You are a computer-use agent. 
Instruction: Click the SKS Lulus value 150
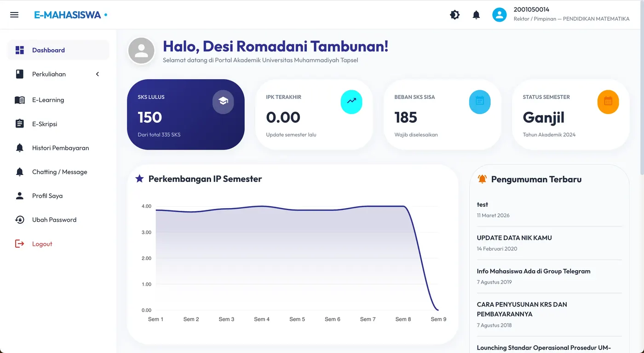coord(150,117)
